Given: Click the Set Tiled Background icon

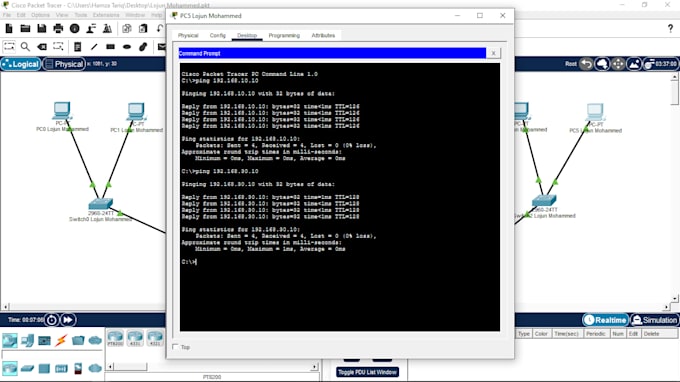Looking at the screenshot, I should 634,64.
